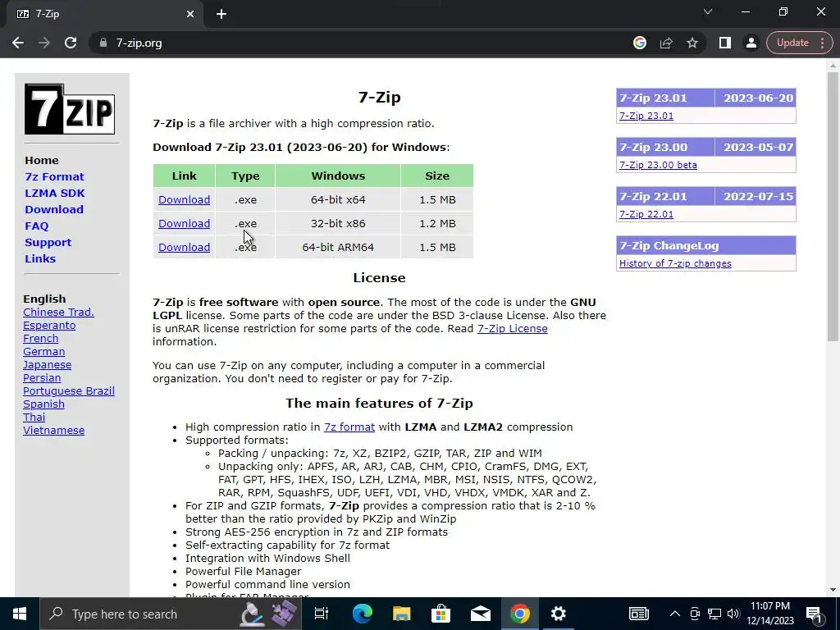Open Settings gear from the taskbar
840x630 pixels.
click(558, 614)
